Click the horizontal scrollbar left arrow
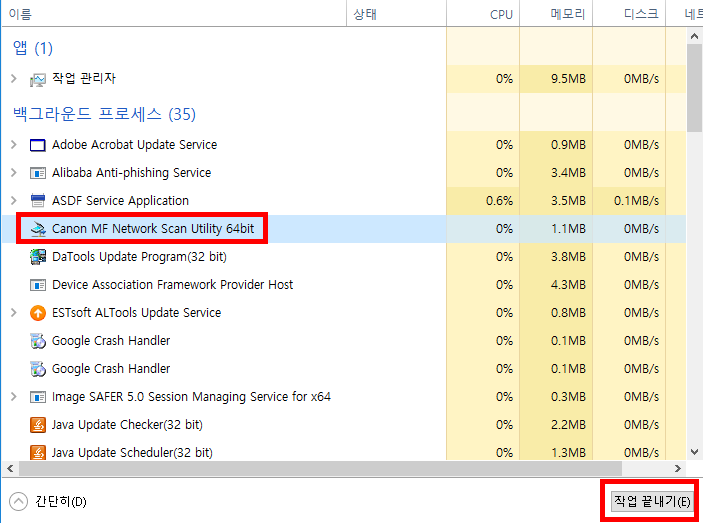Viewport: 703px width, 523px height. 10,469
